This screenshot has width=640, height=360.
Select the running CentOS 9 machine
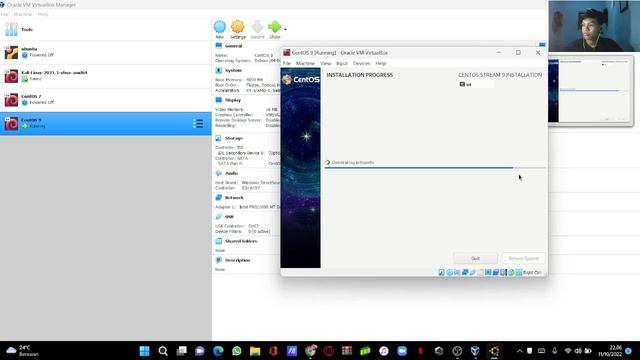click(x=106, y=124)
